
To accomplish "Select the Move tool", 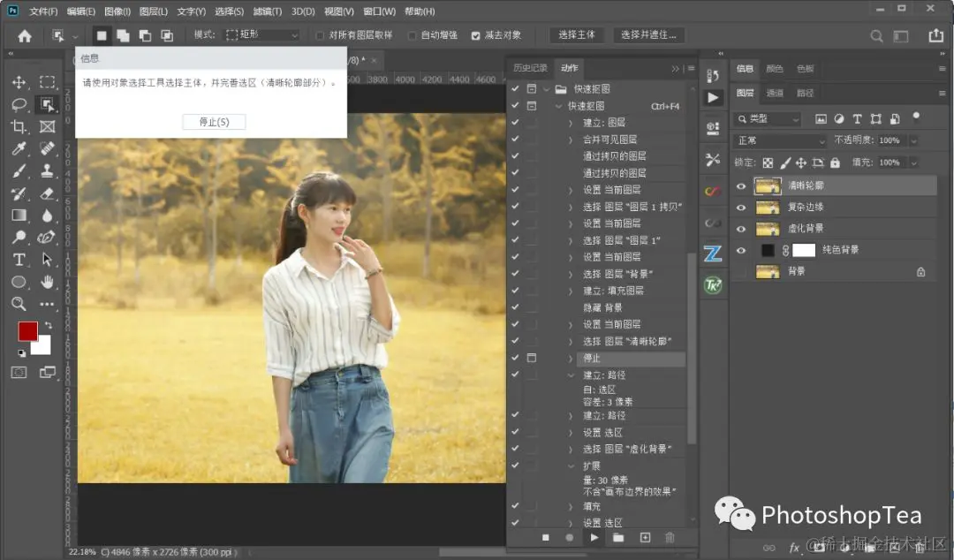I will (19, 82).
